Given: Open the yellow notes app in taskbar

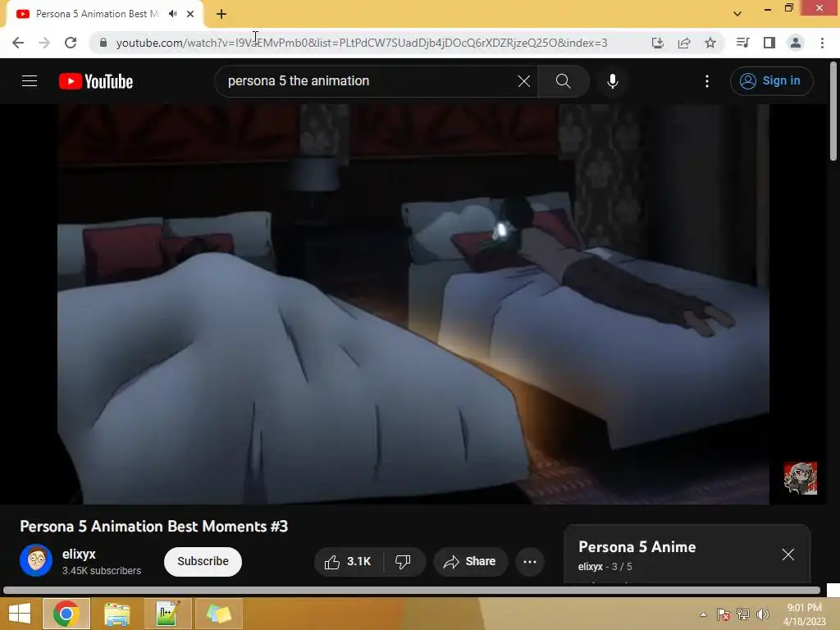Looking at the screenshot, I should click(218, 614).
